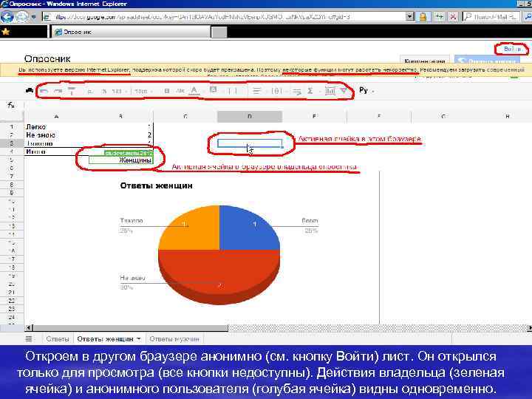Toggle bold formatting in toolbar
The image size is (532, 399).
pos(166,91)
